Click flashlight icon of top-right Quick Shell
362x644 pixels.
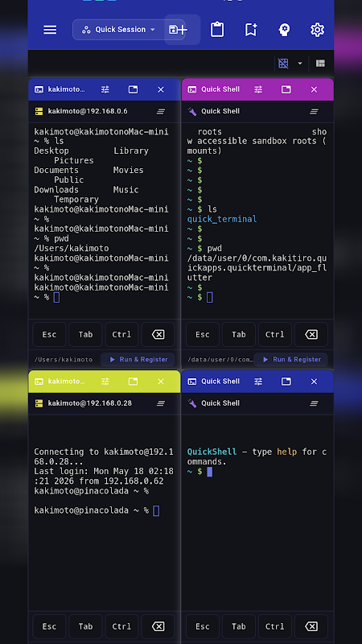point(192,111)
